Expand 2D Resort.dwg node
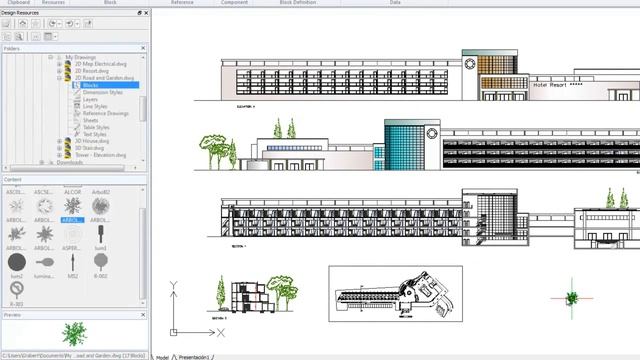This screenshot has height=360, width=640. coord(59,71)
